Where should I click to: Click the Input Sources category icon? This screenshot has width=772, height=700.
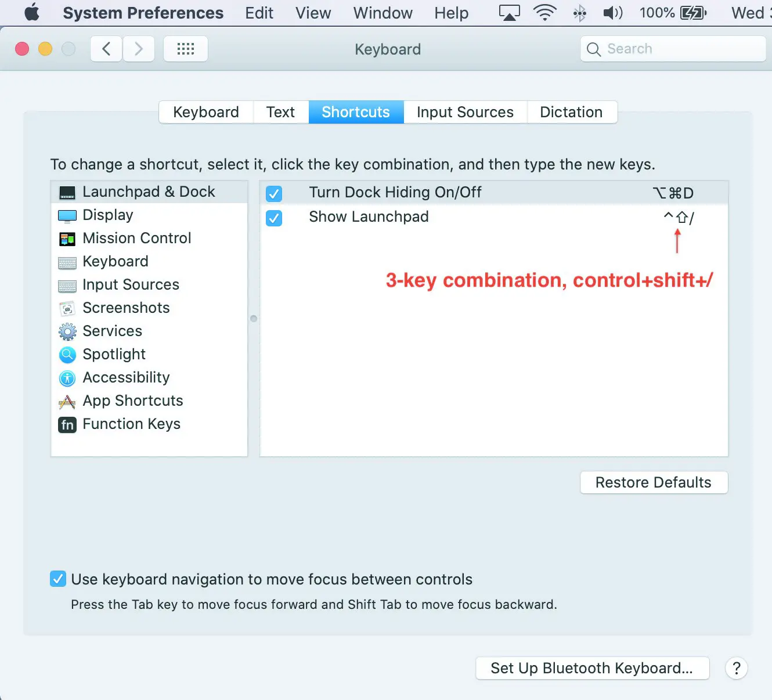pos(67,286)
